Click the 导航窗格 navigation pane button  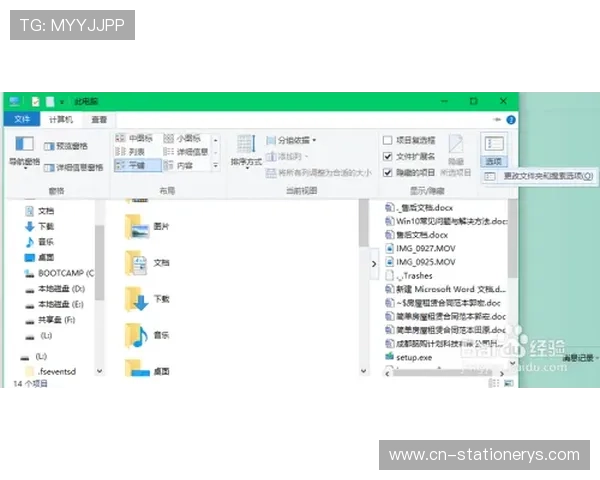(24, 151)
